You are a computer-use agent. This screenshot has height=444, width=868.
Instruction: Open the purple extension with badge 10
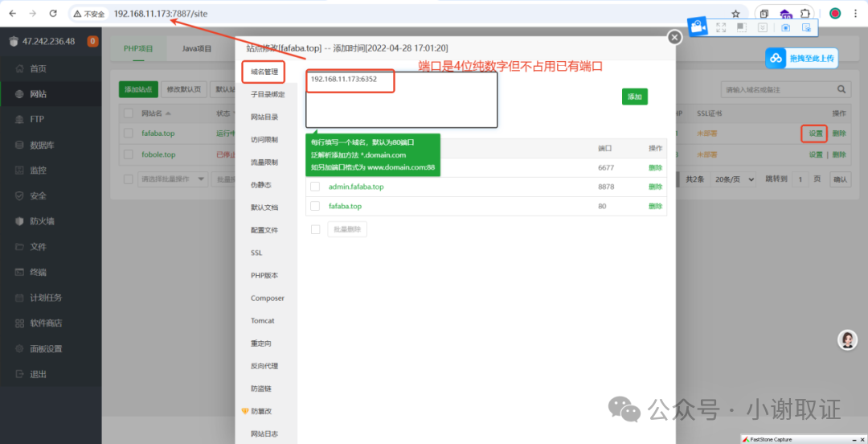pyautogui.click(x=785, y=14)
